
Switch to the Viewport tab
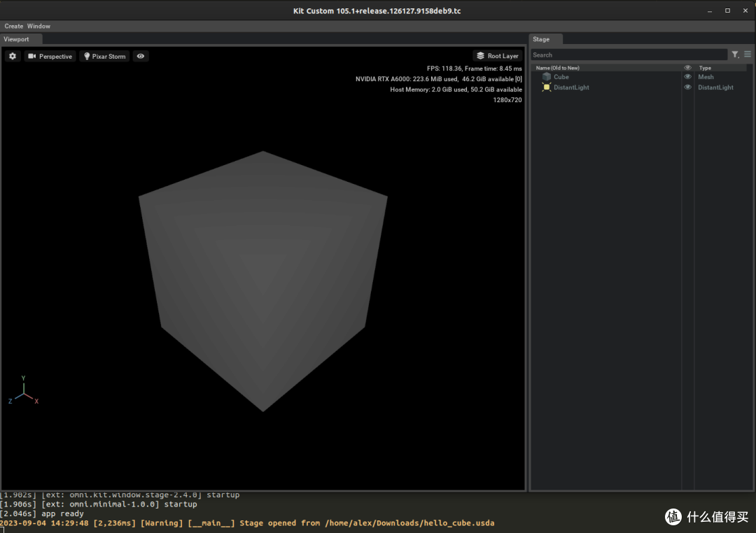pyautogui.click(x=17, y=39)
